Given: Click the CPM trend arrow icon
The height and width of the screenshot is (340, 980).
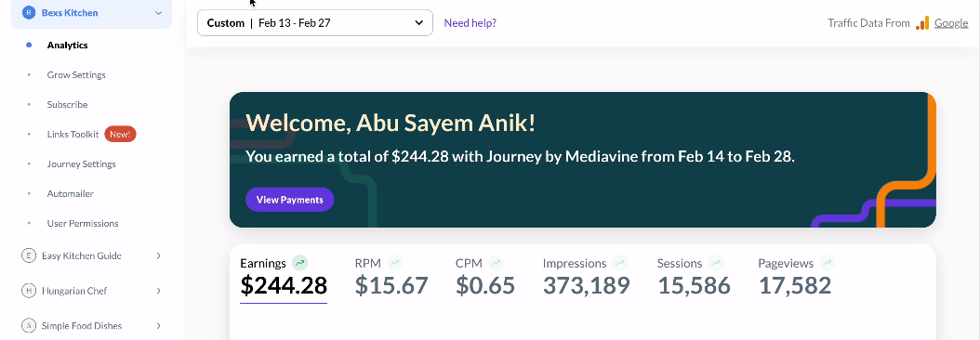Looking at the screenshot, I should point(497,263).
